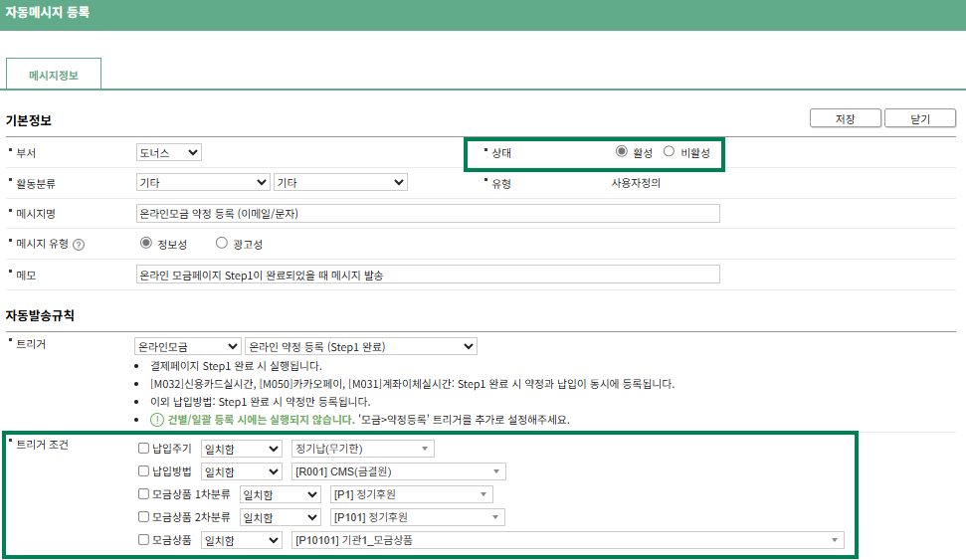Tick the 모금상품 2차분류 checkbox

(x=143, y=516)
